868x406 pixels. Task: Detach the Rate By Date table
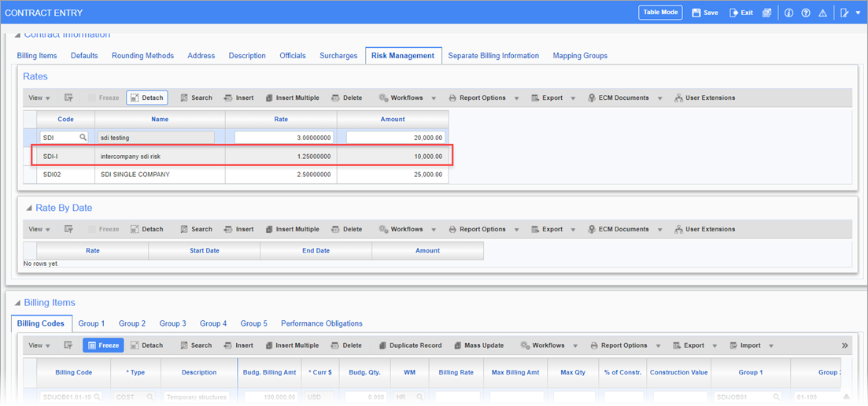(146, 229)
